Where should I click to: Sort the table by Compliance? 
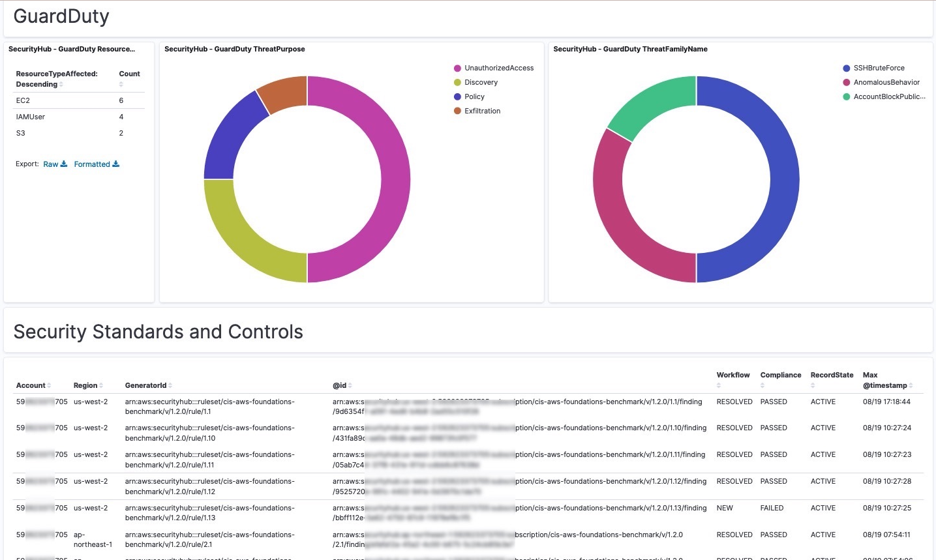pos(763,386)
